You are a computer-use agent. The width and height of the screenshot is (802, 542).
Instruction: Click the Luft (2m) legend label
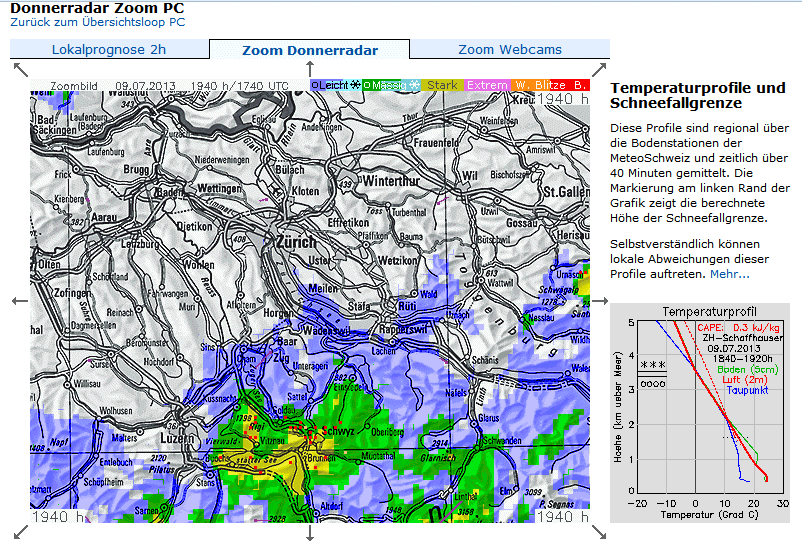click(745, 379)
